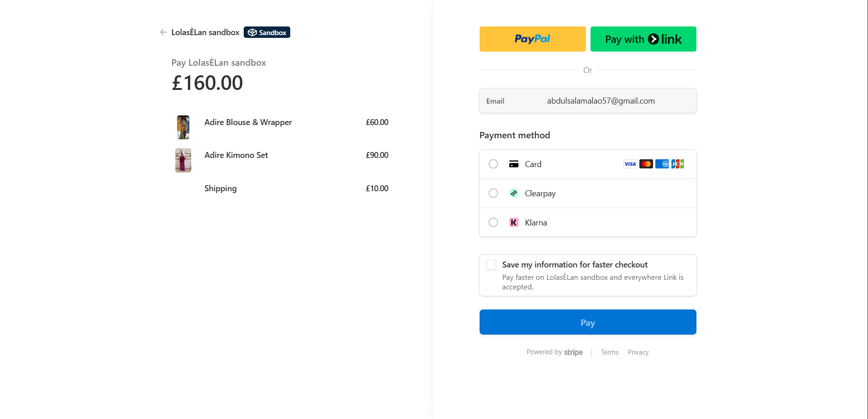Enable Save my information for faster checkout
Screen dimensions: 868x419
pos(491,265)
